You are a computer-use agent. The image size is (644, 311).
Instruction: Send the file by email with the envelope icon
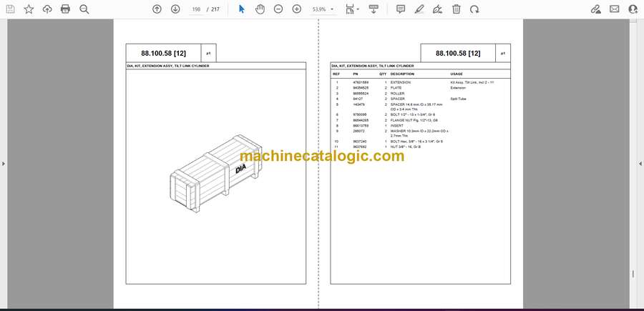[615, 9]
